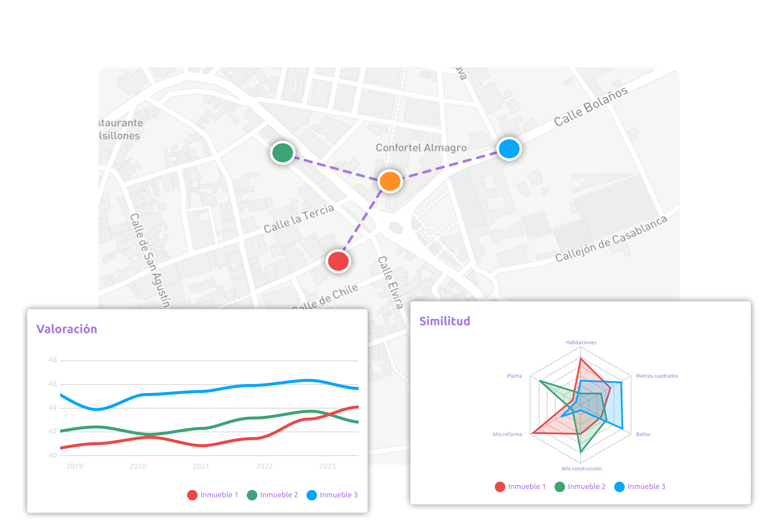Click the Habitaciones radar axis label
The height and width of the screenshot is (532, 778).
tap(581, 342)
